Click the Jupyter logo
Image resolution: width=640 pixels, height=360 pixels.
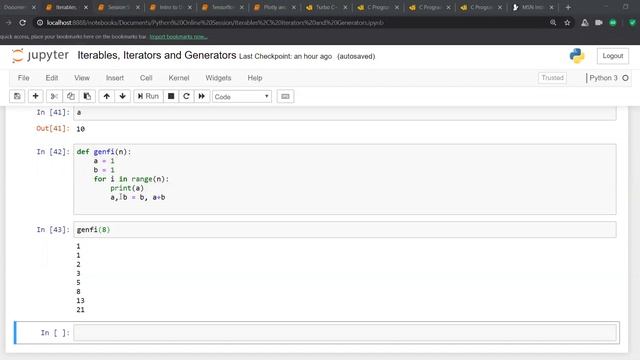coord(40,56)
